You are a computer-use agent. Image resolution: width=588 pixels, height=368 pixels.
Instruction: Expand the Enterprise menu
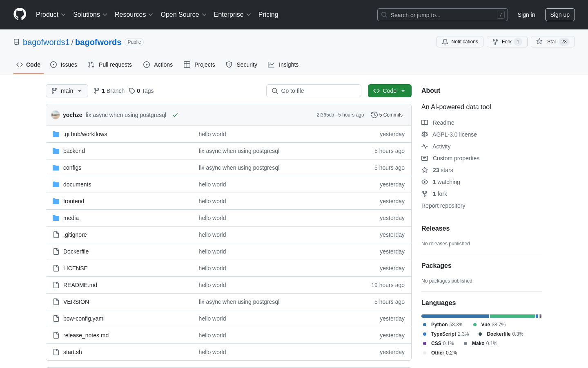(x=232, y=14)
